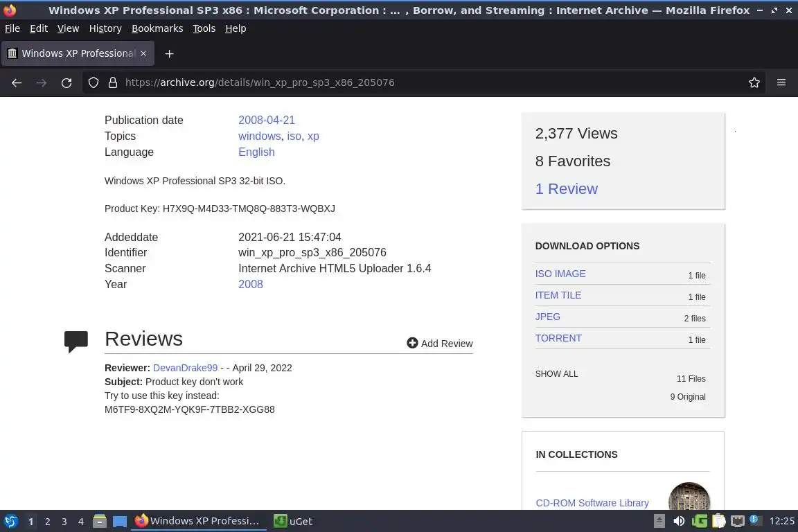The image size is (798, 532).
Task: Expand the JPEG download option
Action: coord(548,317)
